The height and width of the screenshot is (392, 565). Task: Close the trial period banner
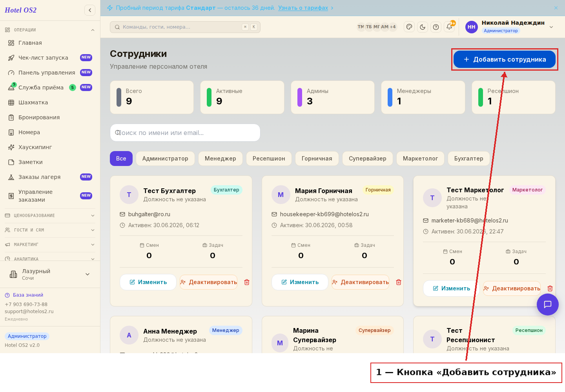(556, 8)
